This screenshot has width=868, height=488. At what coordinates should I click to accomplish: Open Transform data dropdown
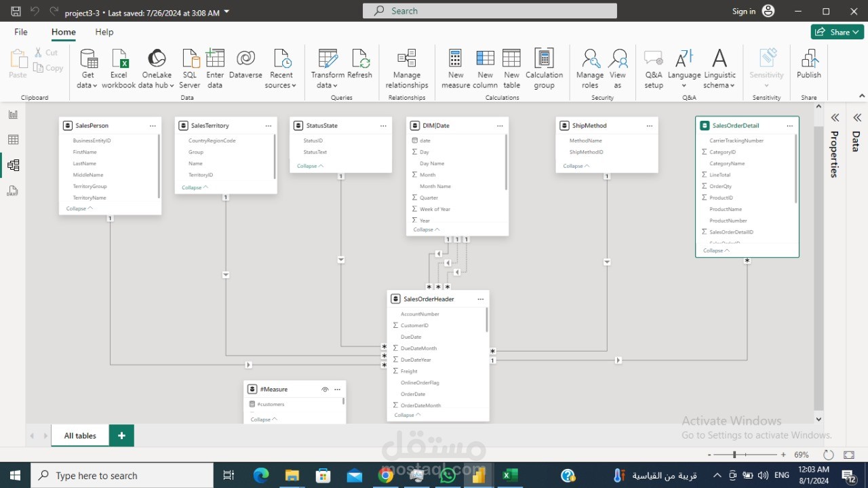(x=328, y=69)
